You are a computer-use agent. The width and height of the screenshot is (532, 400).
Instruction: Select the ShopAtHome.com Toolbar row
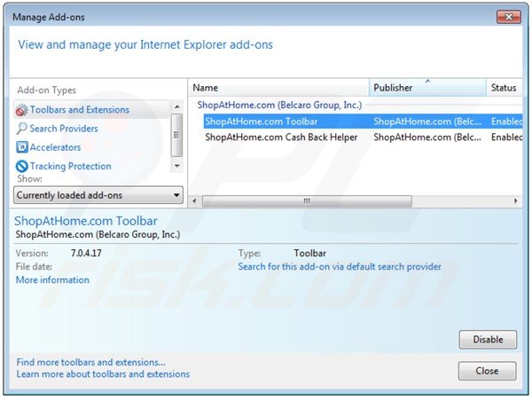(363, 122)
